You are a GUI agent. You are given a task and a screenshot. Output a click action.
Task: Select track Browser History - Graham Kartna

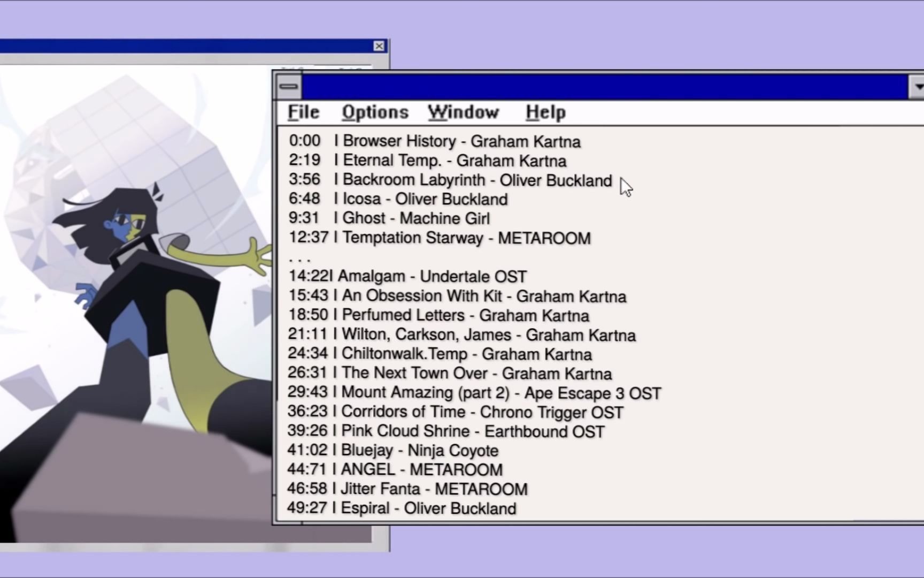click(x=435, y=141)
